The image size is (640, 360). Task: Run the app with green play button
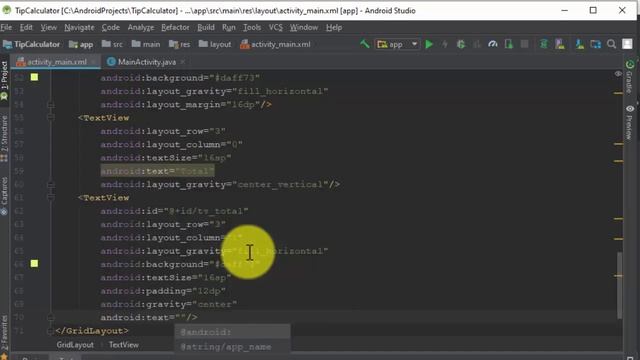coord(429,44)
